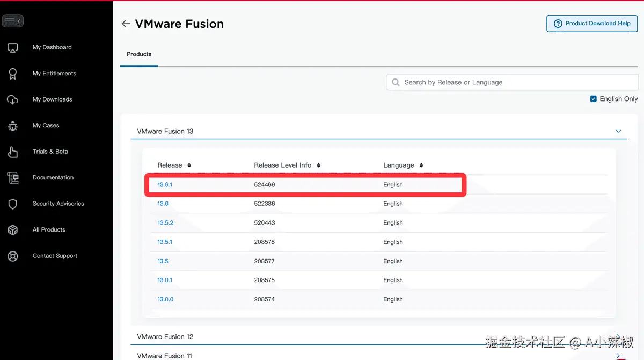The height and width of the screenshot is (360, 644).
Task: Click the Product Download Help button
Action: pos(592,24)
